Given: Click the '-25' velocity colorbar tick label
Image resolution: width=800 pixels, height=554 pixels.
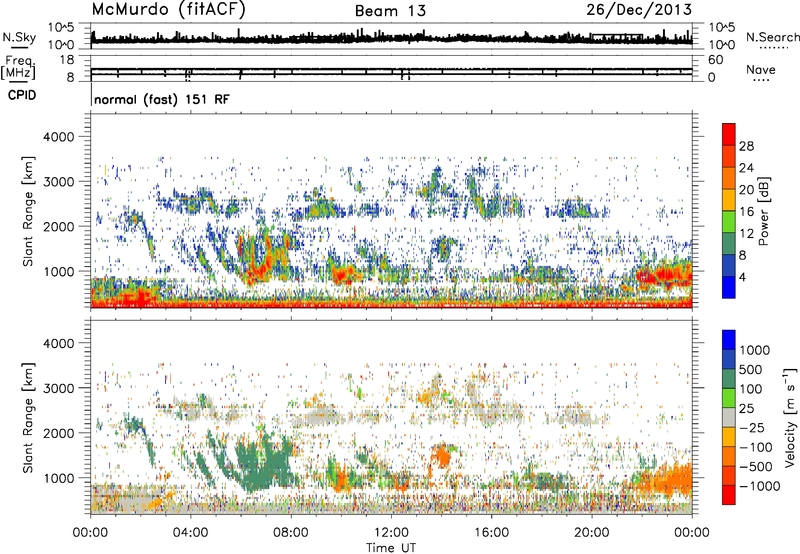Looking at the screenshot, I should pyautogui.click(x=751, y=427).
